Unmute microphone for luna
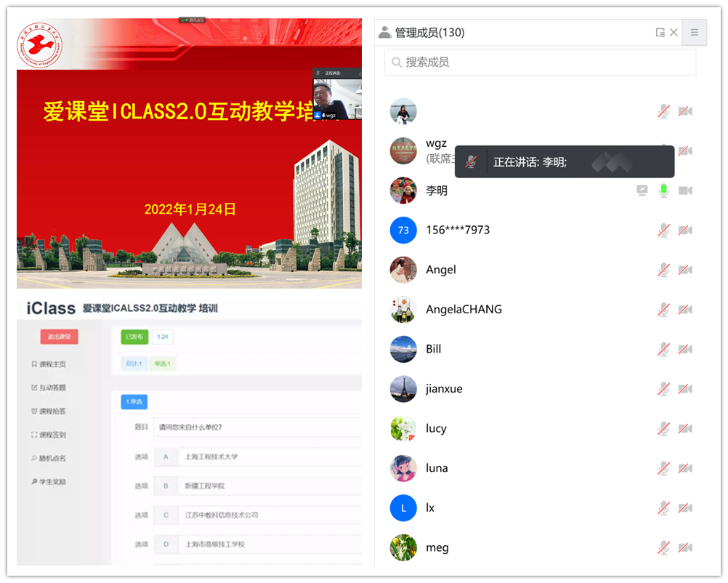The image size is (728, 583). pyautogui.click(x=663, y=468)
